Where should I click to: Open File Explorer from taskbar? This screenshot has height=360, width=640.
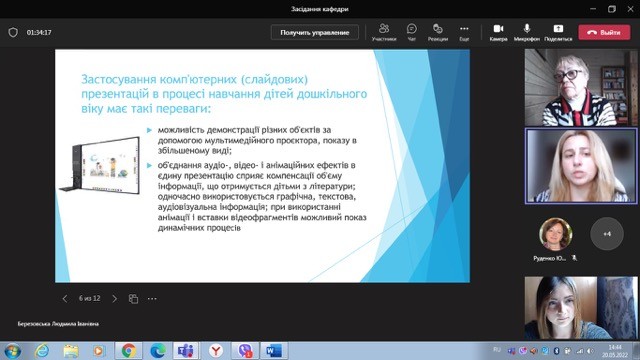[x=71, y=351]
